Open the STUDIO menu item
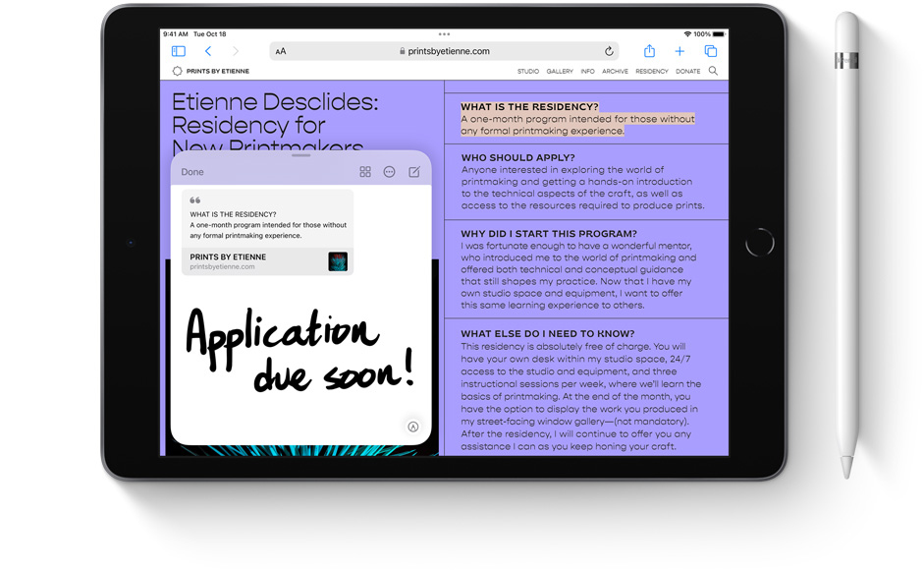Screen dimensions: 924x570 [527, 72]
